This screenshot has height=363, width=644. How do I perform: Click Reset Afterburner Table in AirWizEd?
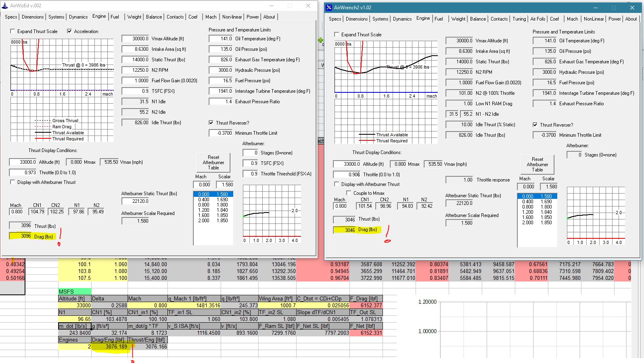pos(213,163)
